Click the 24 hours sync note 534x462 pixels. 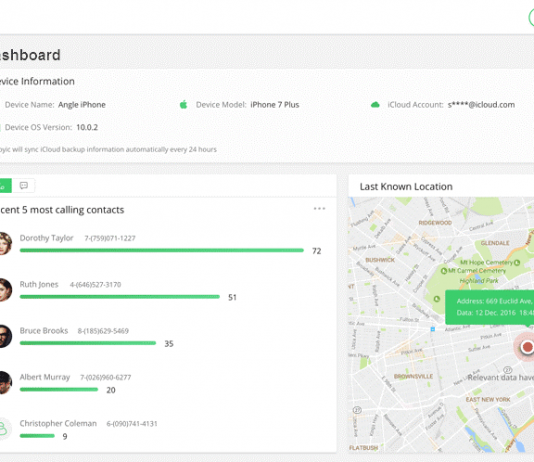108,149
